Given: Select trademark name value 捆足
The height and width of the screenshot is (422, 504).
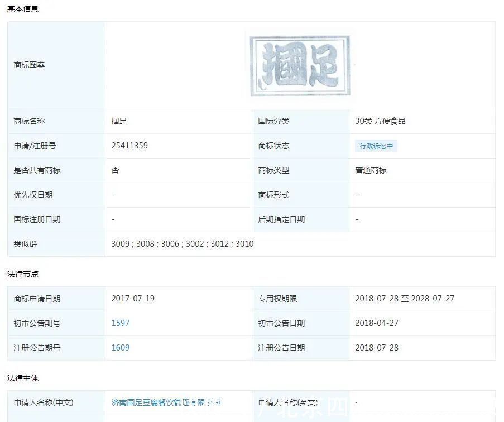Looking at the screenshot, I should tap(119, 121).
